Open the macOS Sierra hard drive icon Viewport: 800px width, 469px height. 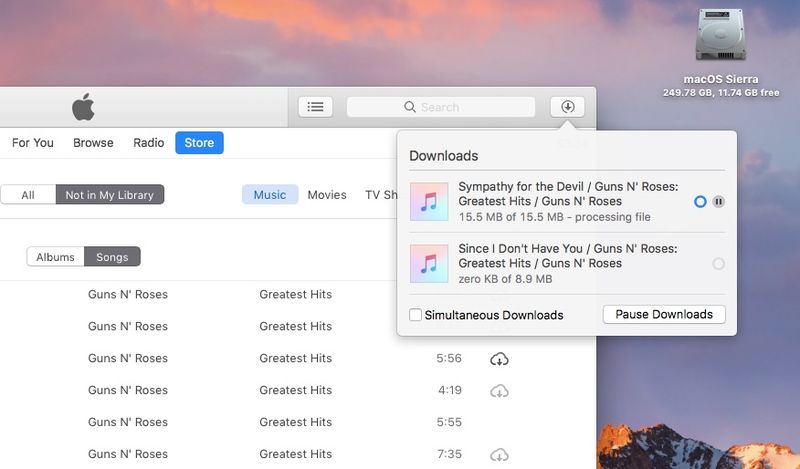coord(720,35)
